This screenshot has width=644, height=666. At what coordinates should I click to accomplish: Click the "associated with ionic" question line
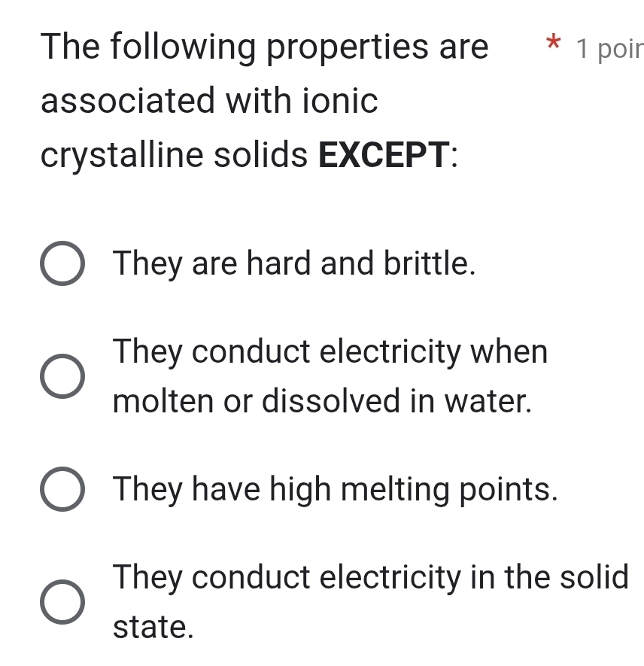click(x=210, y=102)
